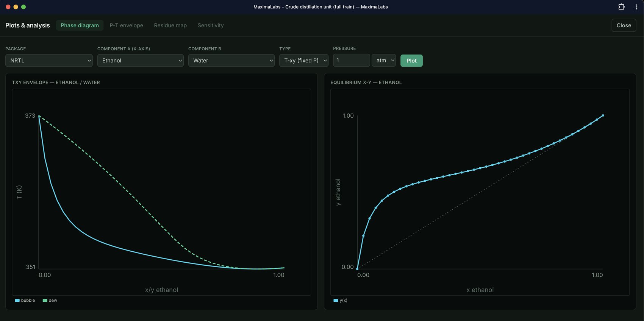Click the PRESSURE field label
The height and width of the screenshot is (321, 644).
tap(344, 48)
